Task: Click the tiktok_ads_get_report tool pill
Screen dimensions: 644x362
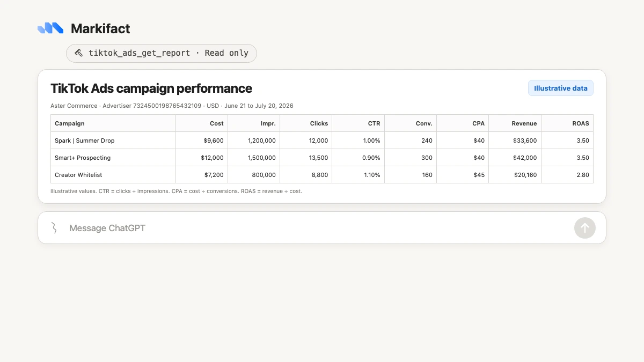Action: point(162,53)
